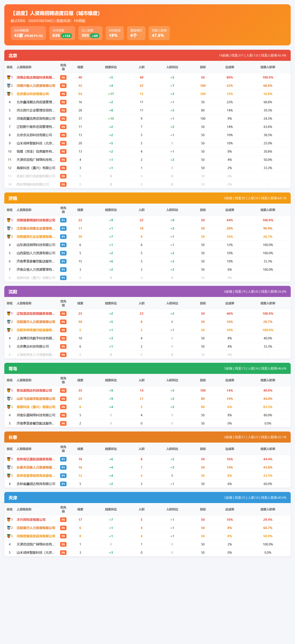The height and width of the screenshot is (644, 295).
Task: Click the 达成率 column header in the 北京 table
Action: pyautogui.click(x=230, y=67)
